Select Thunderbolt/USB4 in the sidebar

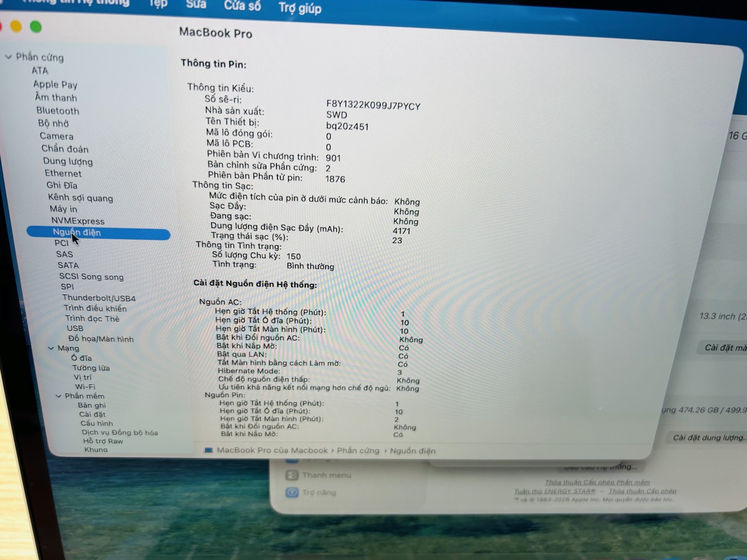(x=99, y=298)
